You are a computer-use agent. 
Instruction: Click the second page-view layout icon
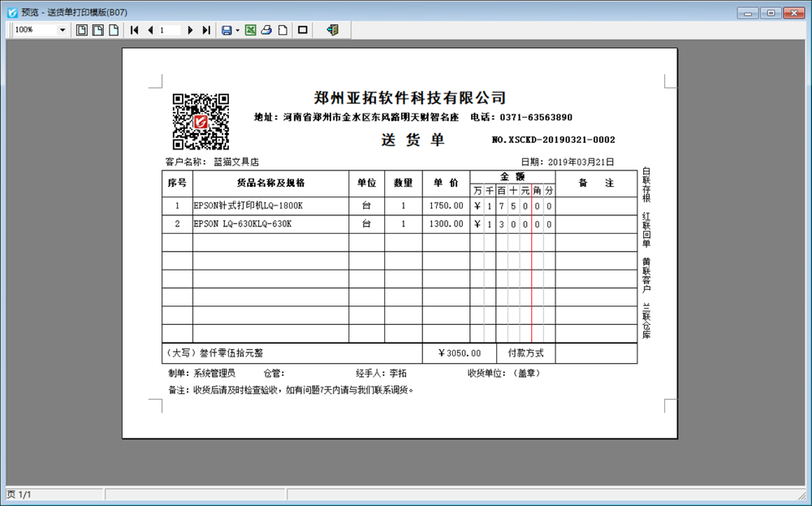[97, 30]
